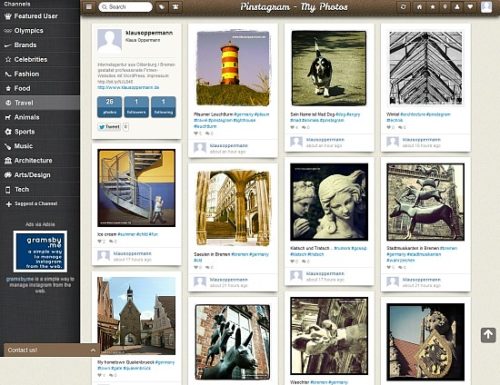The width and height of the screenshot is (500, 385).
Task: Open likes via the top bar heart icon
Action: [470, 7]
